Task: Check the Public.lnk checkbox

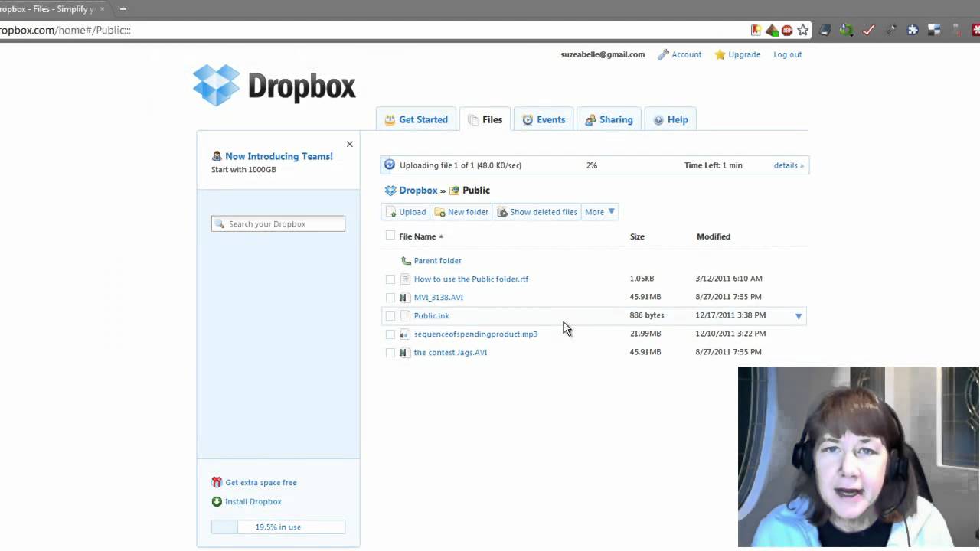Action: [390, 315]
